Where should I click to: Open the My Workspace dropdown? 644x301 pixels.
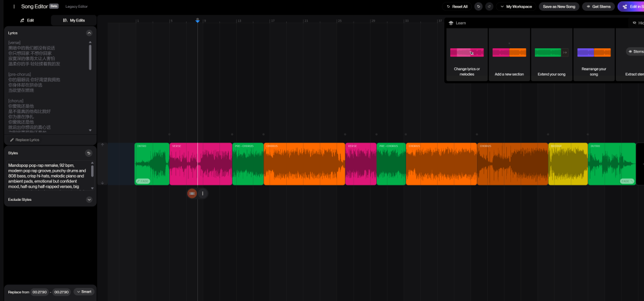click(x=516, y=7)
